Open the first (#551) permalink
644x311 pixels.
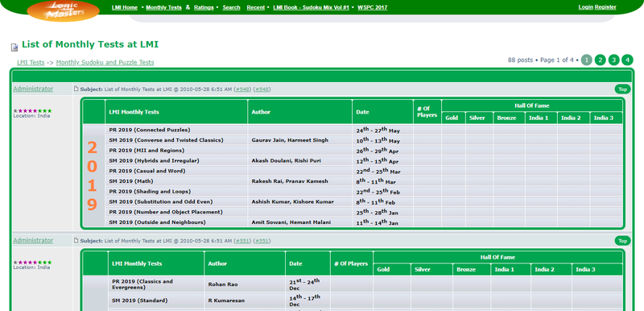[x=242, y=241]
